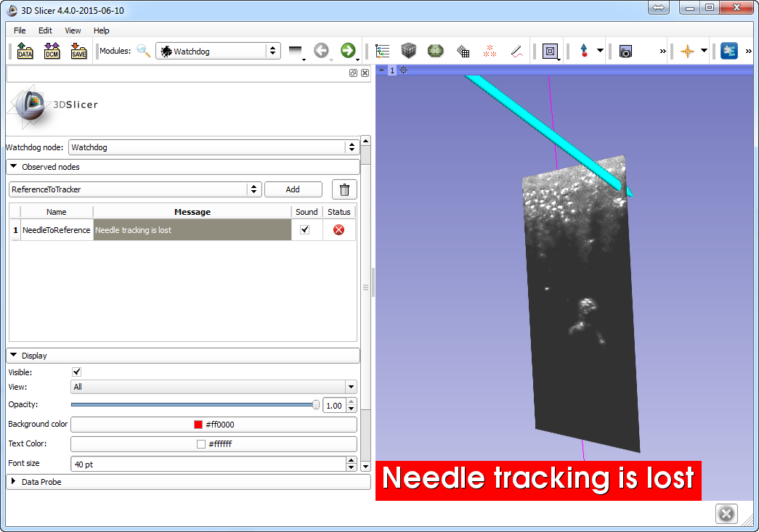The height and width of the screenshot is (532, 759).
Task: Go to next module with green arrow
Action: point(348,50)
